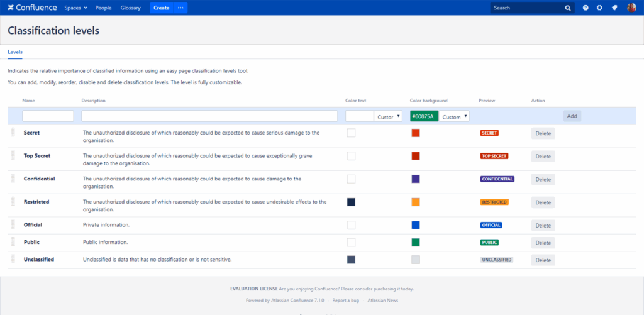The width and height of the screenshot is (644, 315).
Task: Grab the drag handle for Secret row
Action: point(13,133)
